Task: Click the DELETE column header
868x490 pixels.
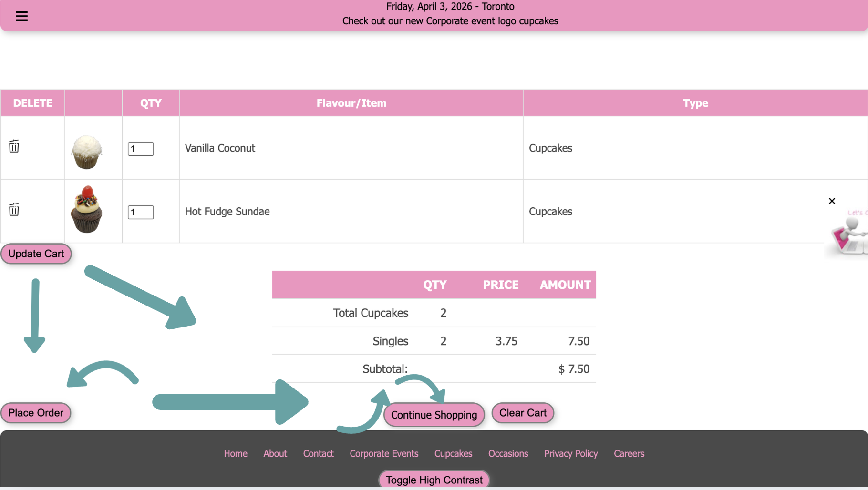Action: pos(32,103)
